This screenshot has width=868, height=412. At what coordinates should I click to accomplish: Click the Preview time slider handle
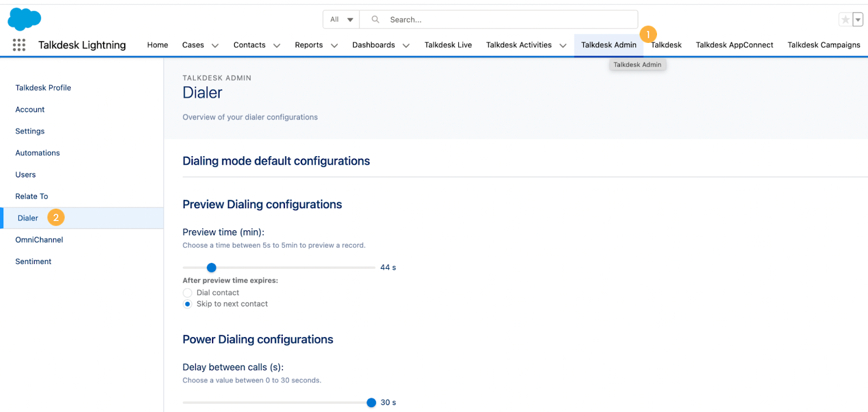(212, 267)
